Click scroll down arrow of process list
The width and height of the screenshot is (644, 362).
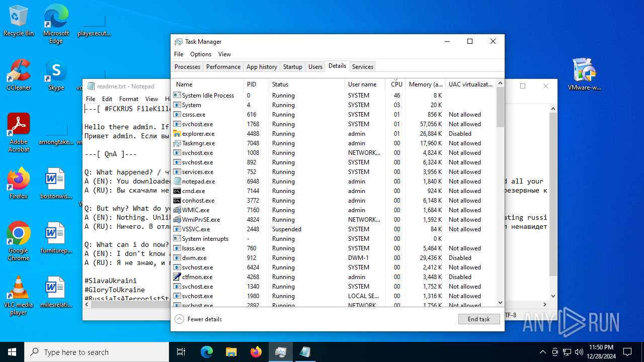[x=500, y=303]
